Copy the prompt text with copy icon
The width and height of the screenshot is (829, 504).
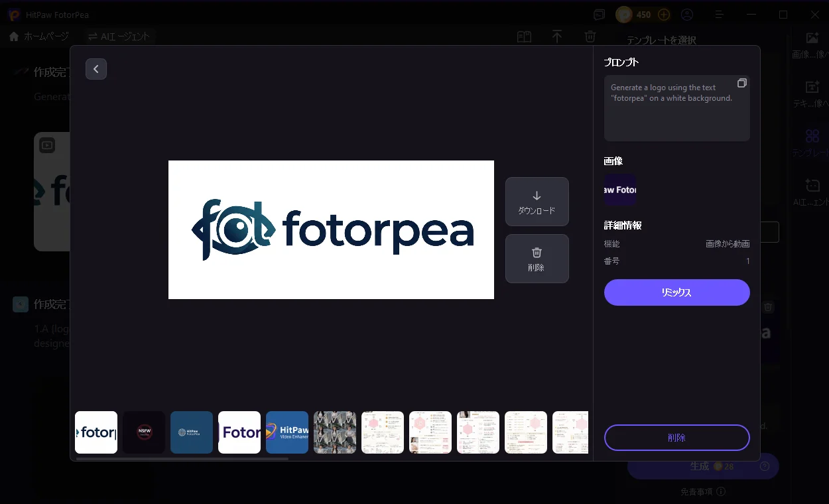(x=741, y=83)
